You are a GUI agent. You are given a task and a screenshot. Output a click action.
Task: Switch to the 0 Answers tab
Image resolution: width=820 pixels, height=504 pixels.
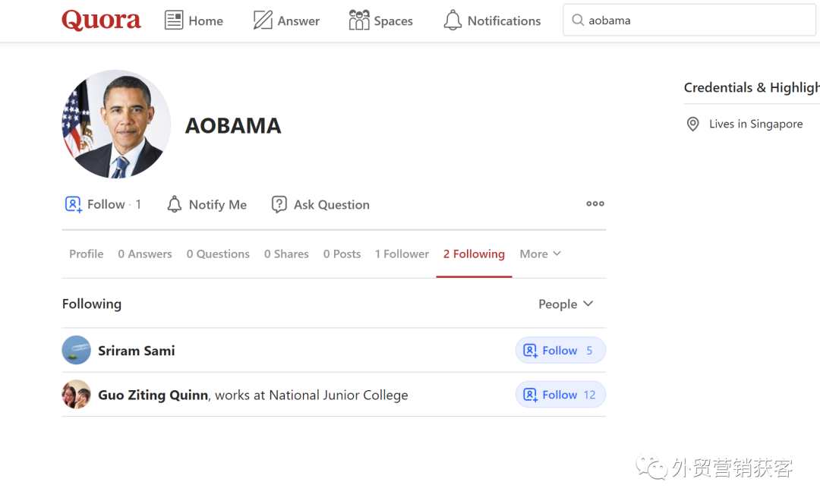[x=145, y=254]
